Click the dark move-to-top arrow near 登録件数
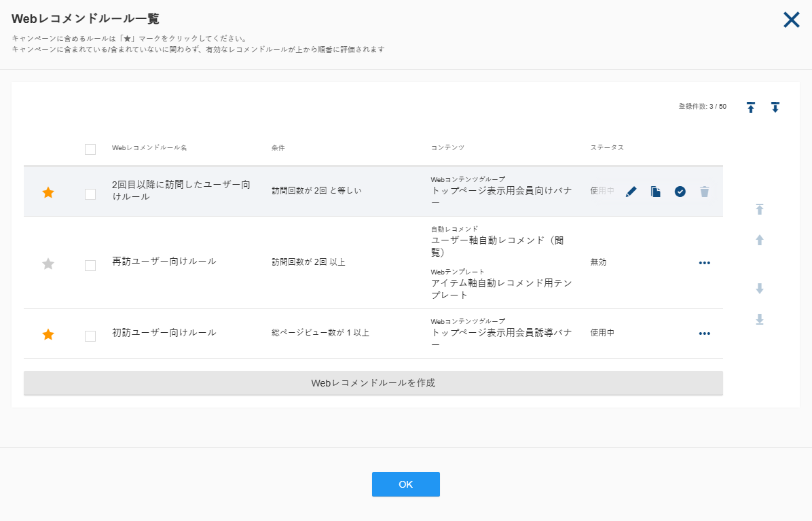The width and height of the screenshot is (812, 521). coord(750,107)
